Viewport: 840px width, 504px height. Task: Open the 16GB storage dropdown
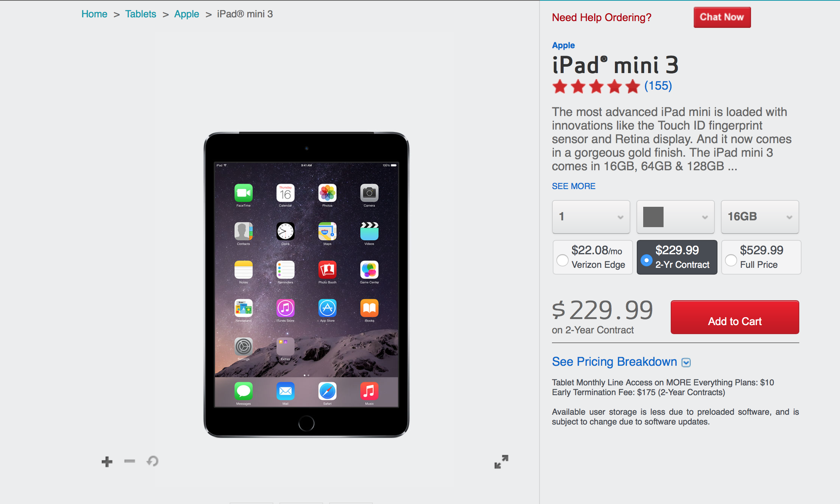click(760, 217)
